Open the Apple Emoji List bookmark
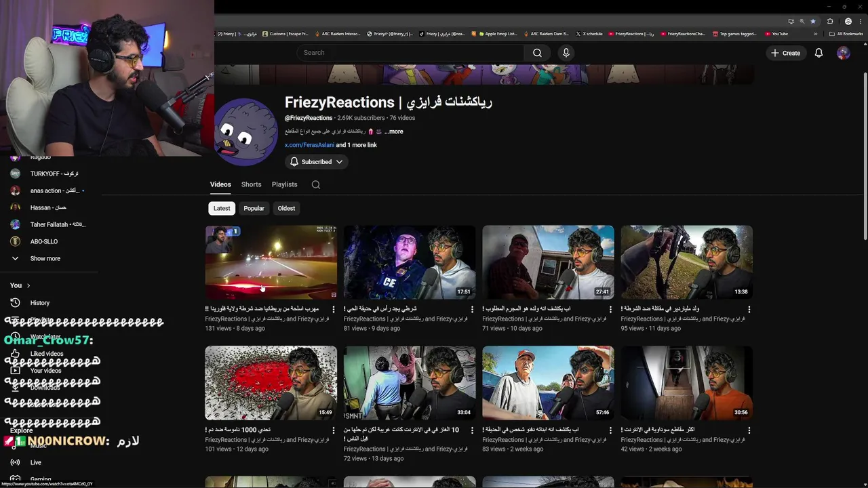Screen dimensions: 868x488 (x=497, y=34)
